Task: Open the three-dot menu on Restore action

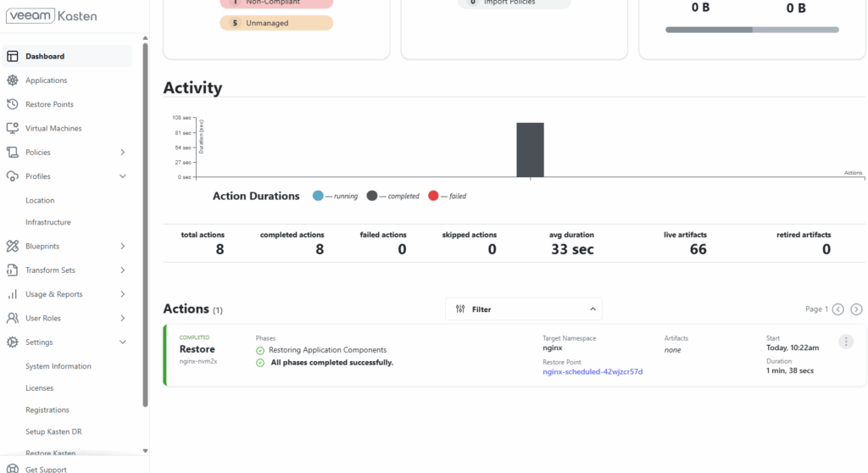Action: (845, 342)
